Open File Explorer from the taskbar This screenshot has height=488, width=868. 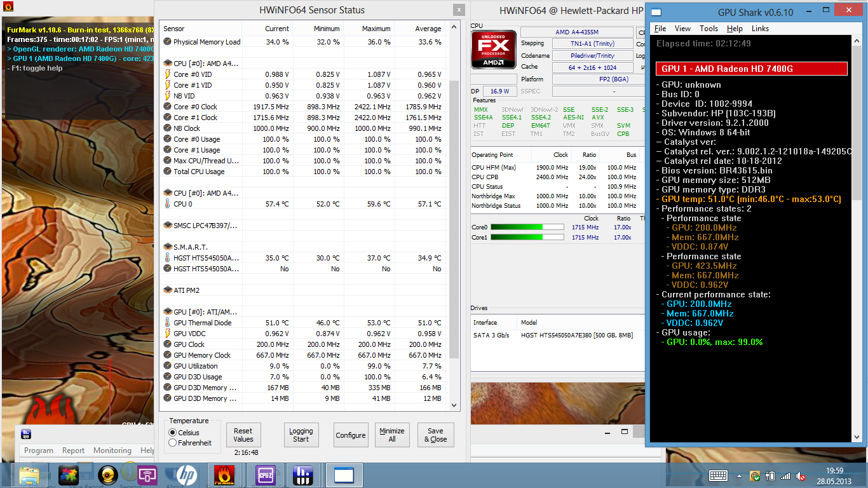29,475
